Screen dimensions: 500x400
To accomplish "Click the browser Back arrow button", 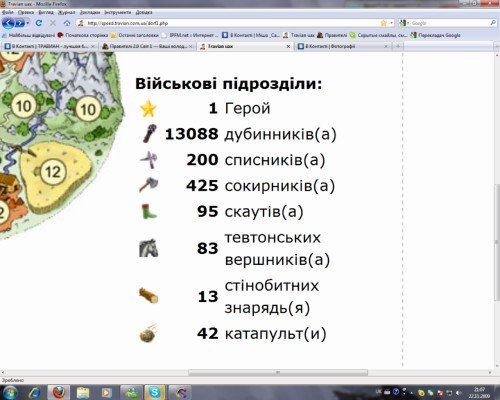I will pyautogui.click(x=8, y=23).
